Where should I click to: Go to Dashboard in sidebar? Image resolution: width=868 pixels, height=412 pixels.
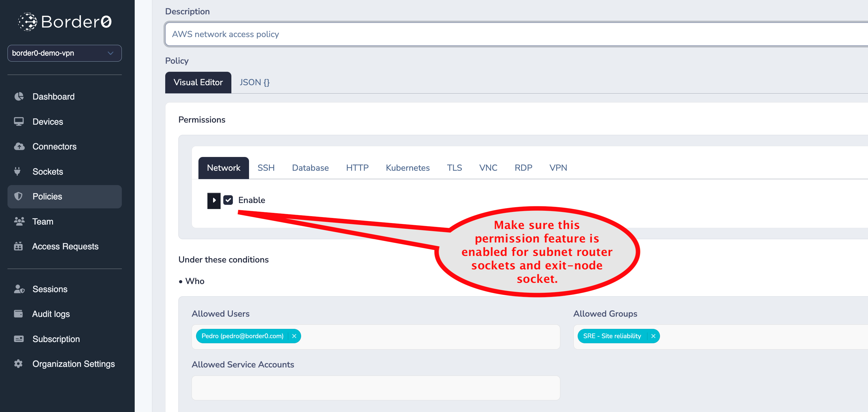coord(64,97)
